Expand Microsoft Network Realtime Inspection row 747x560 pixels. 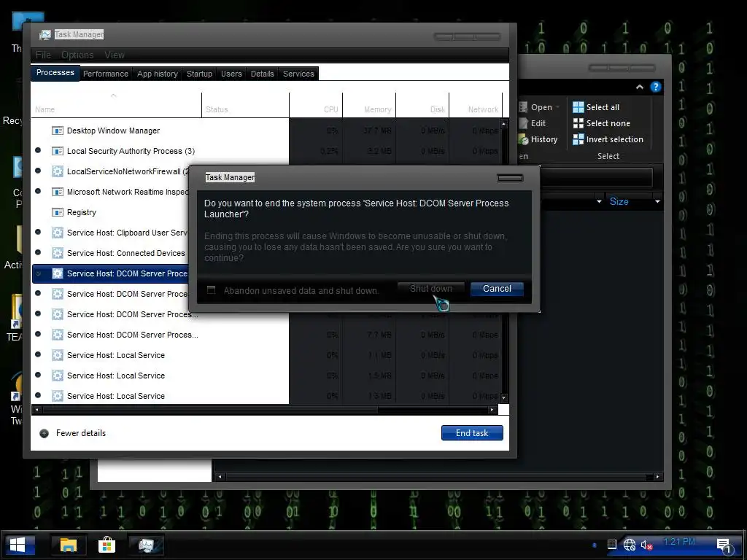tap(38, 192)
